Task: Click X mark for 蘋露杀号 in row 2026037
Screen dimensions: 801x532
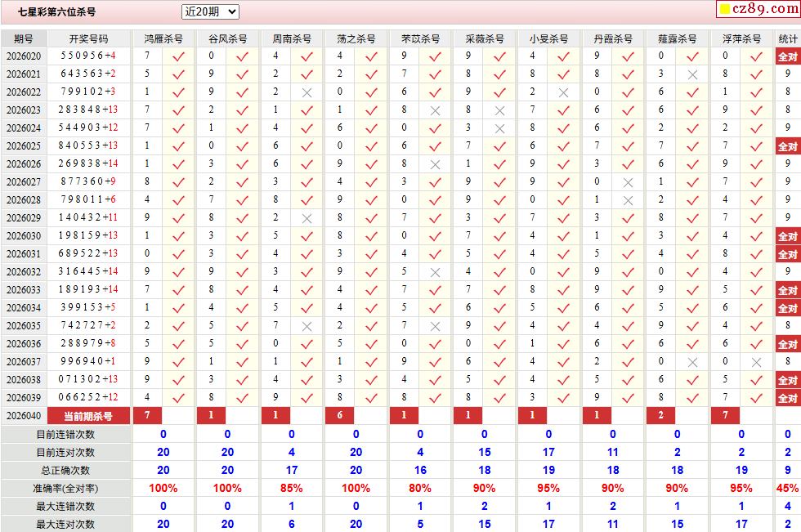Action: [x=692, y=363]
